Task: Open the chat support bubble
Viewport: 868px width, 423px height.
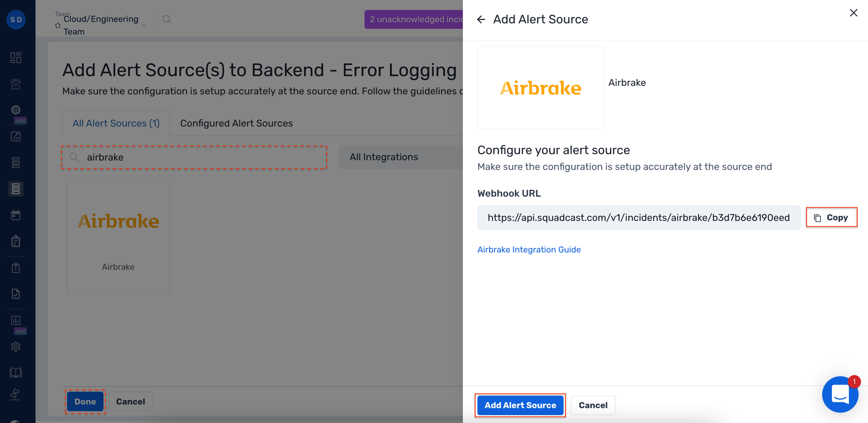Action: tap(840, 394)
